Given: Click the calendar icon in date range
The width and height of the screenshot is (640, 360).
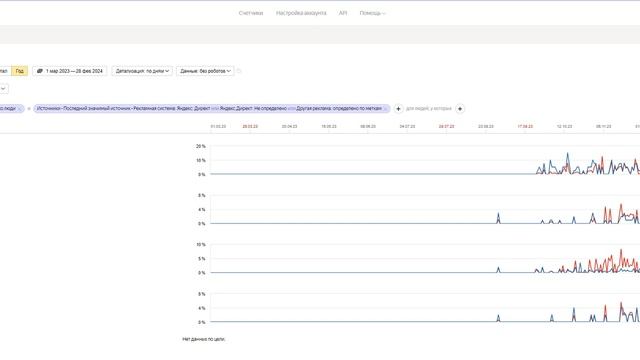Looking at the screenshot, I should click(x=40, y=71).
